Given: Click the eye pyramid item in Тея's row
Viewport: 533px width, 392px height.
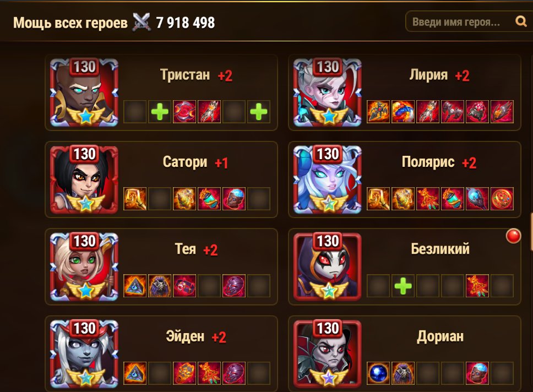Looking at the screenshot, I should tap(135, 286).
